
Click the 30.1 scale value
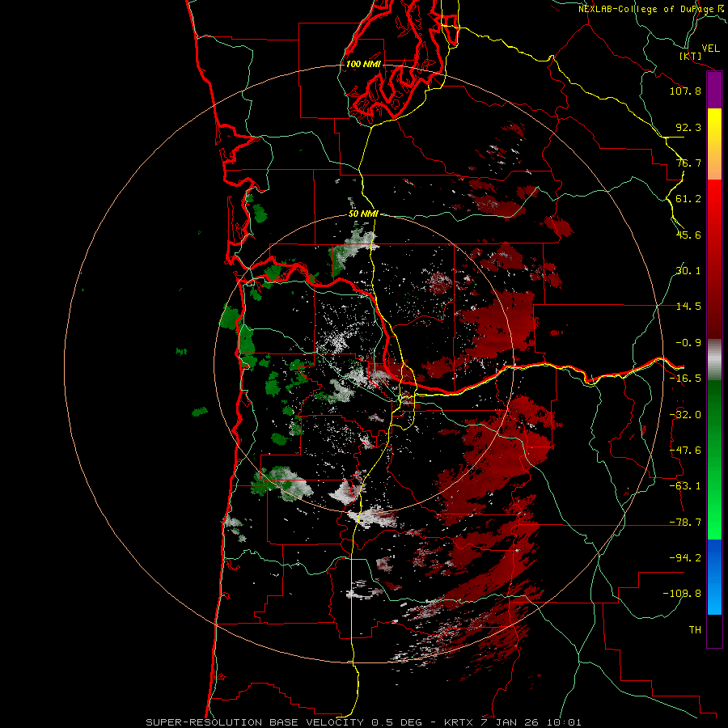[x=688, y=271]
